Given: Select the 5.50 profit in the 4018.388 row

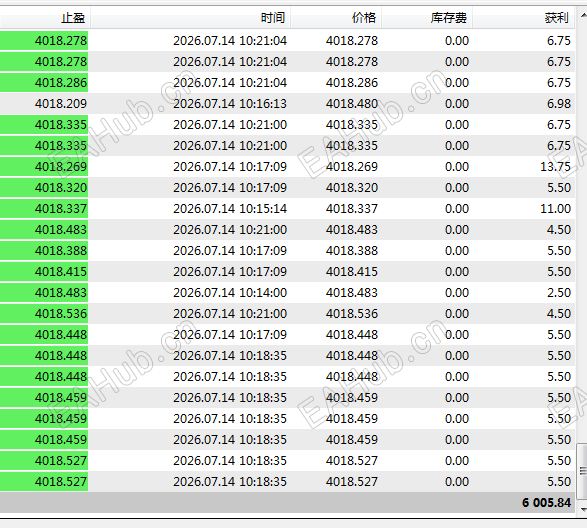Looking at the screenshot, I should tap(559, 251).
